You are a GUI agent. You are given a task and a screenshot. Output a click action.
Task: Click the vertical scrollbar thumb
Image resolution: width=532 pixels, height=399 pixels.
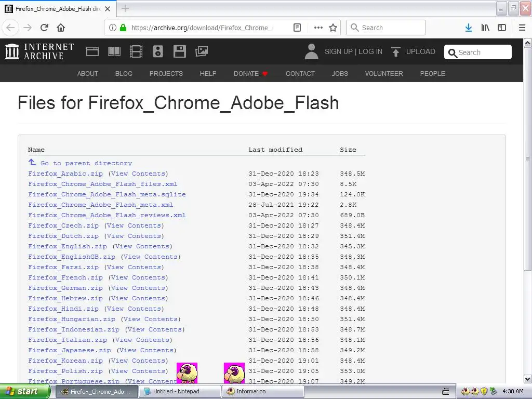528,159
